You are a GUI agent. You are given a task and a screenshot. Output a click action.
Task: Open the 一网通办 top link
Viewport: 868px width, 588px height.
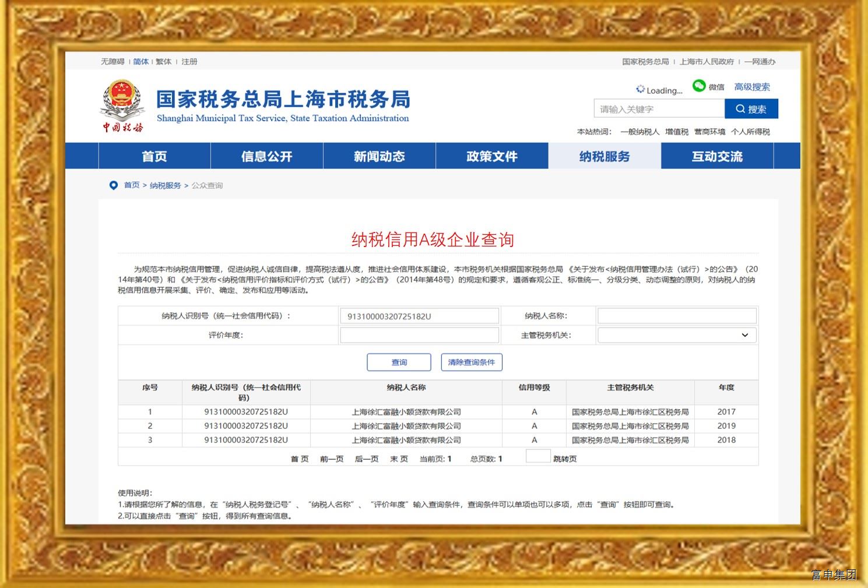coord(760,62)
